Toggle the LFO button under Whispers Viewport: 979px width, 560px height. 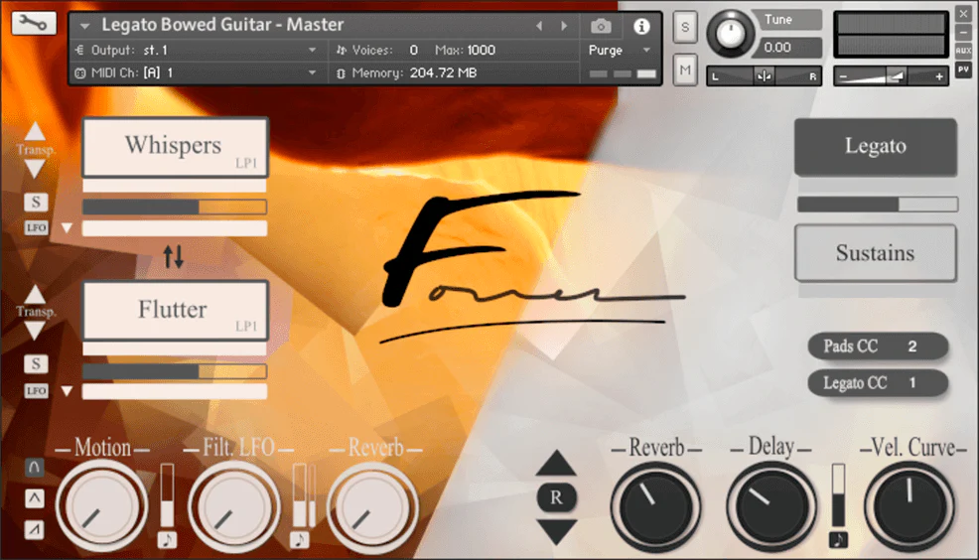[36, 227]
